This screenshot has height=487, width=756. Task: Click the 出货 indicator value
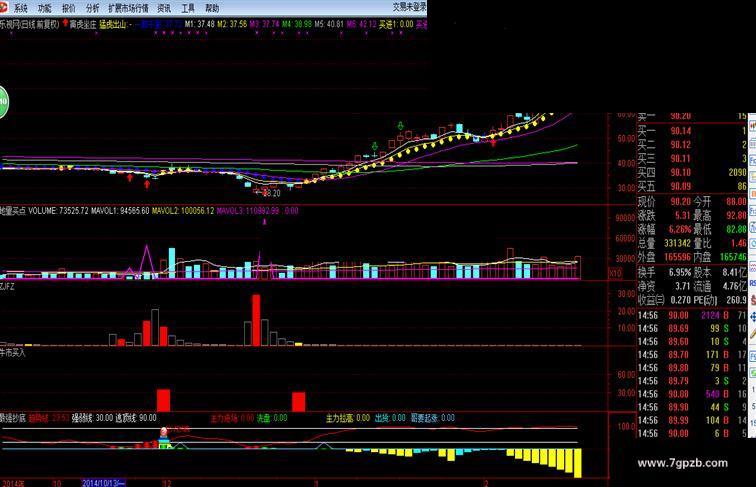click(390, 418)
